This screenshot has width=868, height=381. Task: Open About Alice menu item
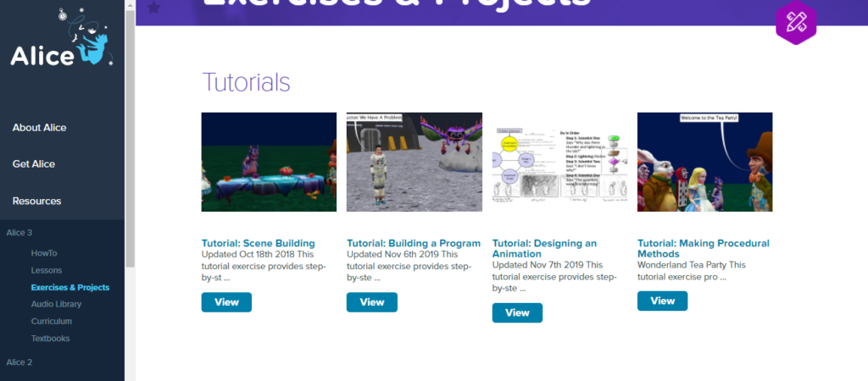(x=39, y=128)
